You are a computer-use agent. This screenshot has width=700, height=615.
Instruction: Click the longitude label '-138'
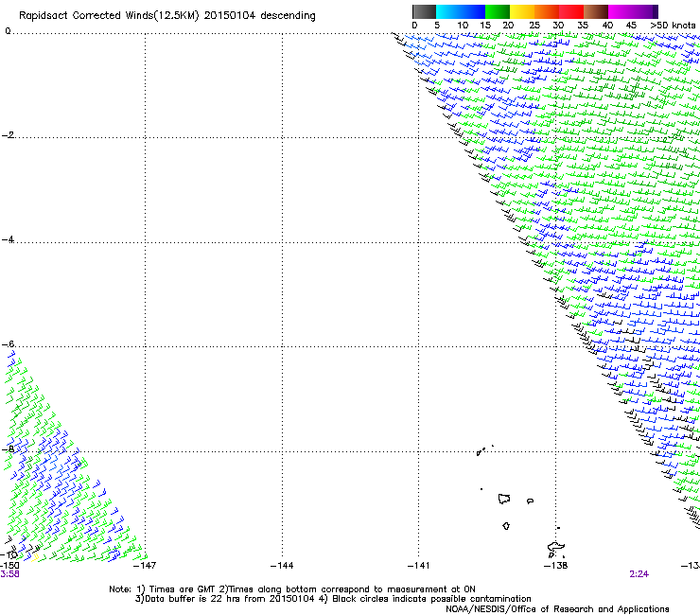point(555,566)
